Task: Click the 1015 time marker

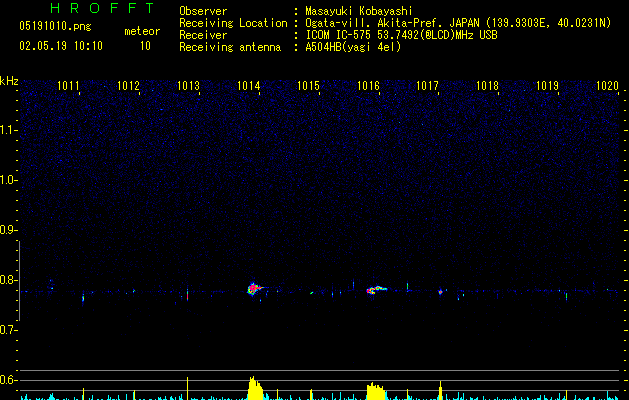Action: [x=308, y=86]
